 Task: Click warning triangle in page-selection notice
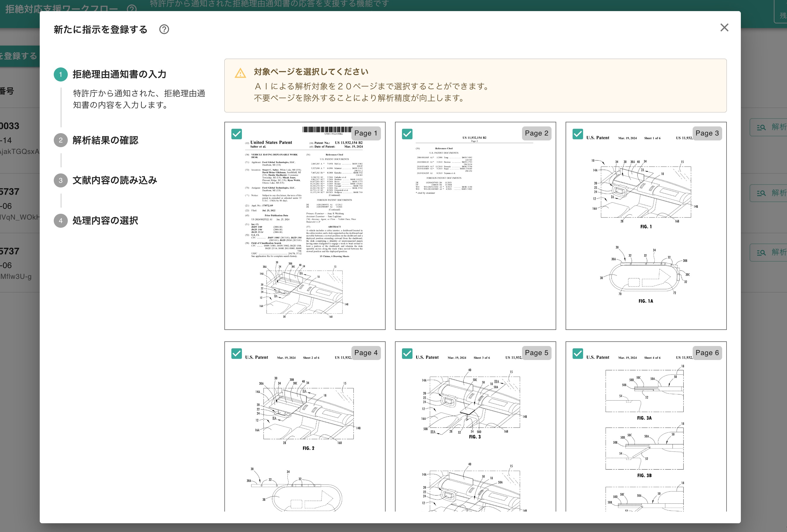tap(240, 72)
